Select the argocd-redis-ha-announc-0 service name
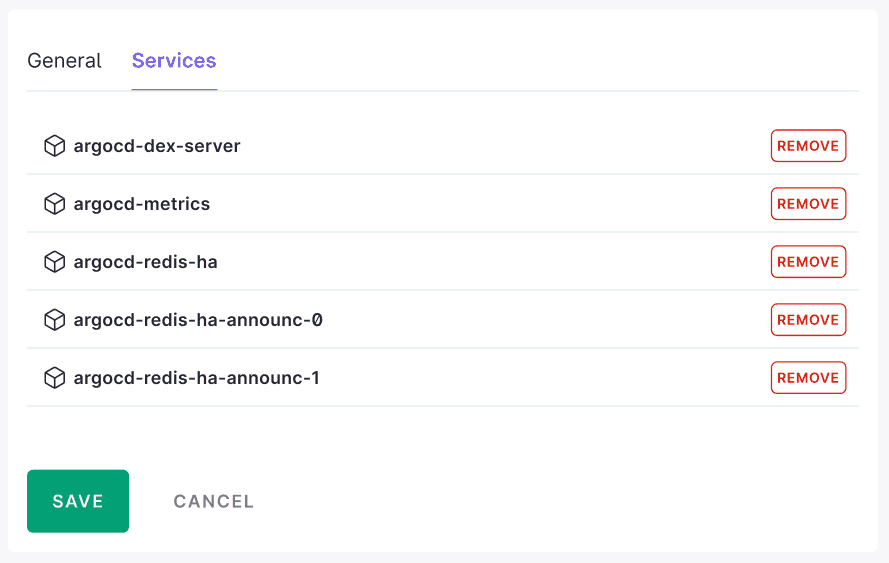 [x=198, y=320]
